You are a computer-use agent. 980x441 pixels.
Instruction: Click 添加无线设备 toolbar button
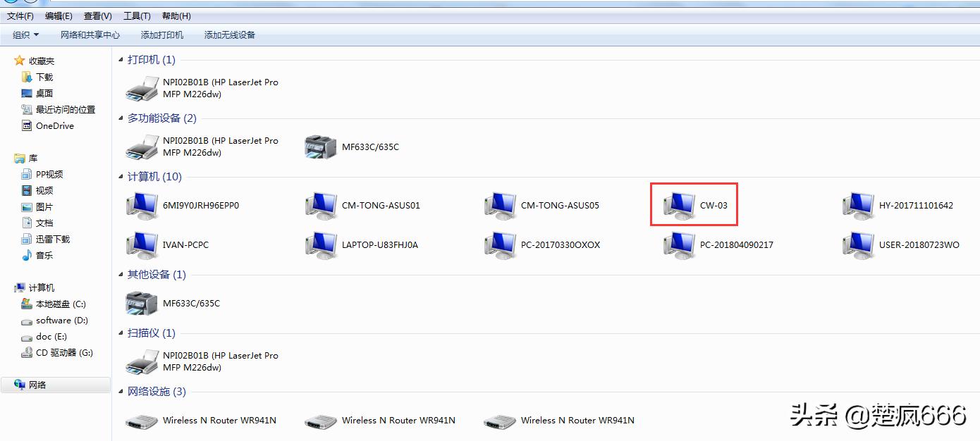(x=230, y=35)
